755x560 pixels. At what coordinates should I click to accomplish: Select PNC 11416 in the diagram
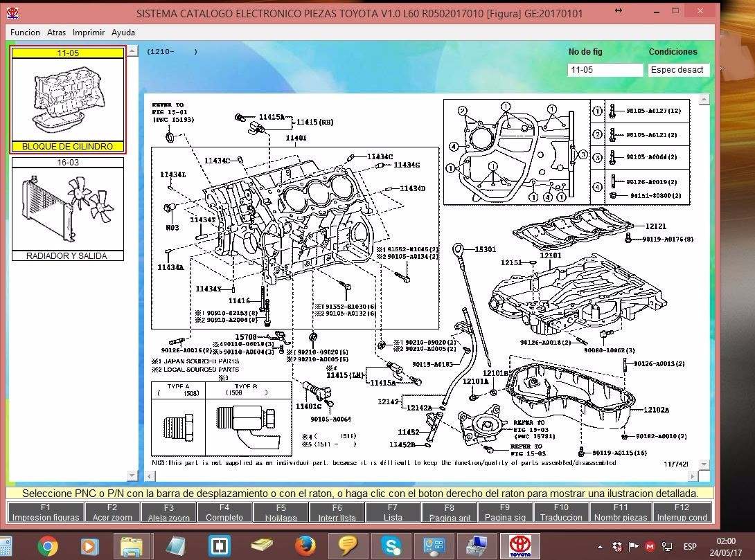pos(239,300)
